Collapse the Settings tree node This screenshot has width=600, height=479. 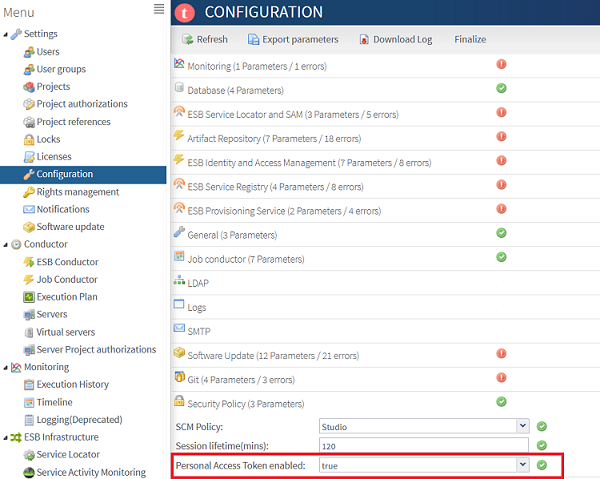coord(5,34)
